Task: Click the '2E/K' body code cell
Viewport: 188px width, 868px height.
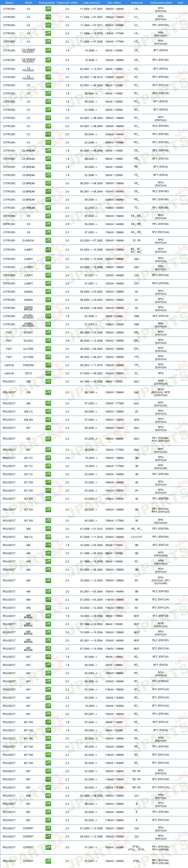Action: tap(137, 420)
